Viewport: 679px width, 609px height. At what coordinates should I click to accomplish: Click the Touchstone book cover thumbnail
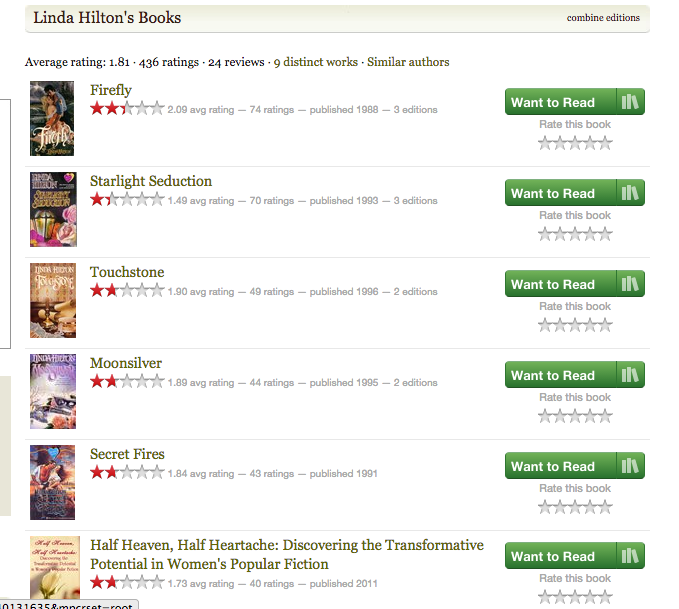[x=53, y=300]
